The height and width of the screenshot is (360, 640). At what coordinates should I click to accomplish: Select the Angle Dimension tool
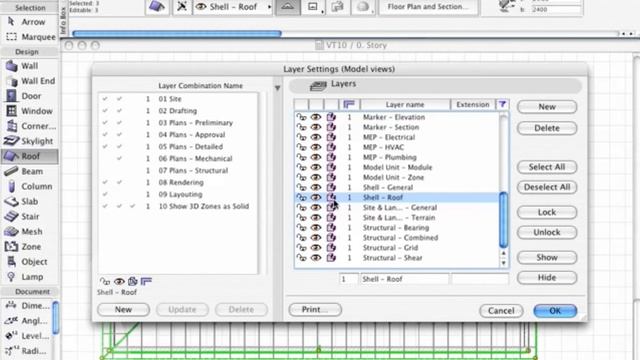click(x=27, y=321)
